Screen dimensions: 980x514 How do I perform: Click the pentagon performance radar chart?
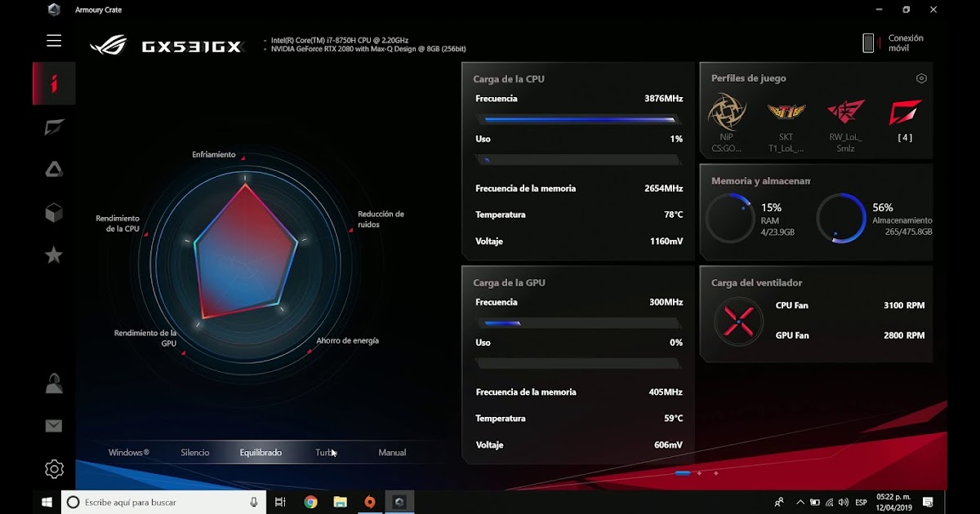[245, 250]
